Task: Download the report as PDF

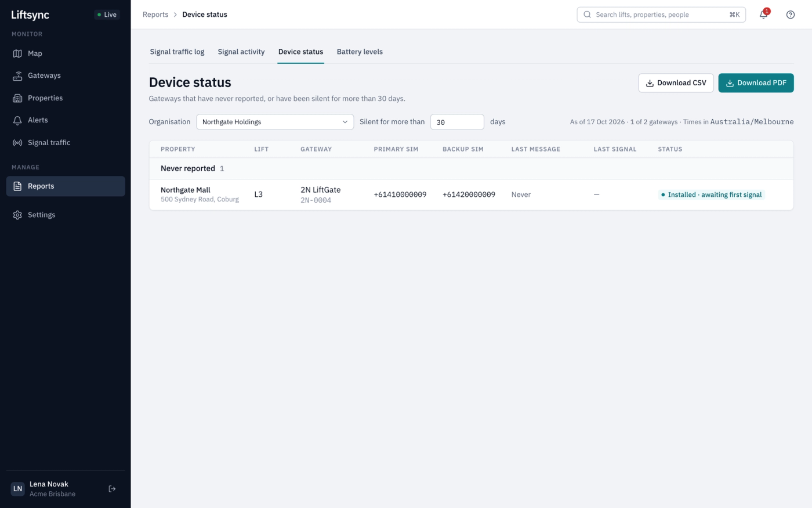Action: [756, 83]
